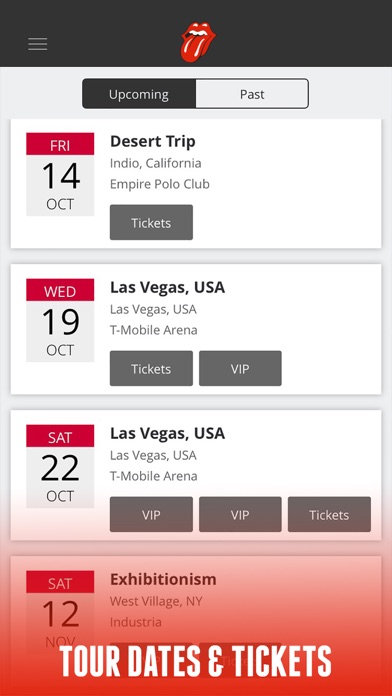Tap Tickets for Desert Trip

pyautogui.click(x=151, y=222)
